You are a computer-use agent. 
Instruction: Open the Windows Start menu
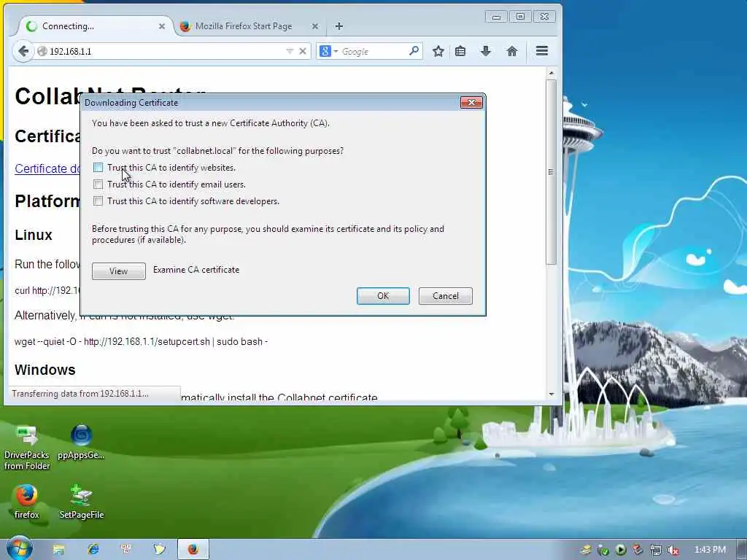pyautogui.click(x=19, y=548)
